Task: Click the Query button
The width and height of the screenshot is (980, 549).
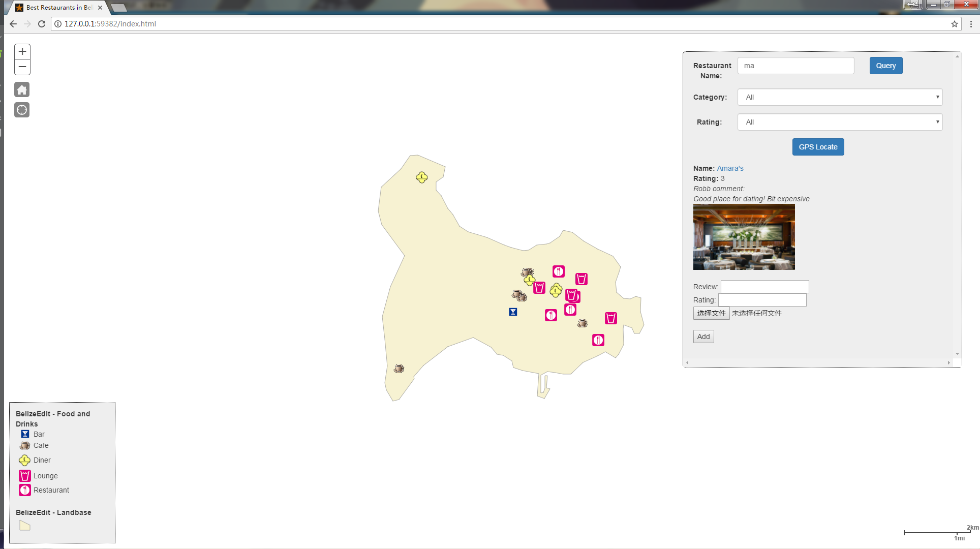Action: [x=886, y=66]
